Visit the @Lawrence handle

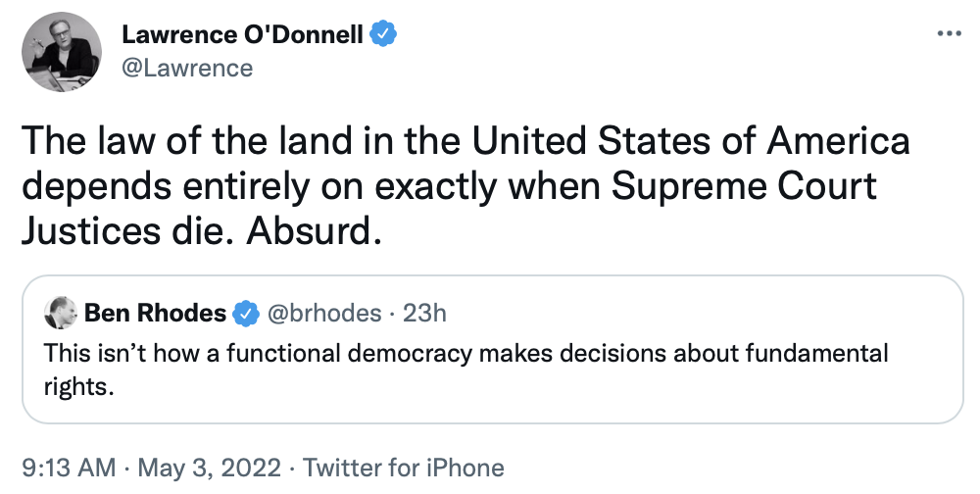pyautogui.click(x=187, y=68)
